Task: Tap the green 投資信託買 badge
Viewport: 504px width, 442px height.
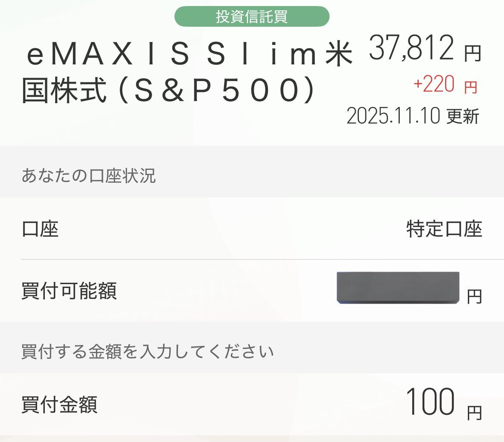Action: tap(252, 16)
